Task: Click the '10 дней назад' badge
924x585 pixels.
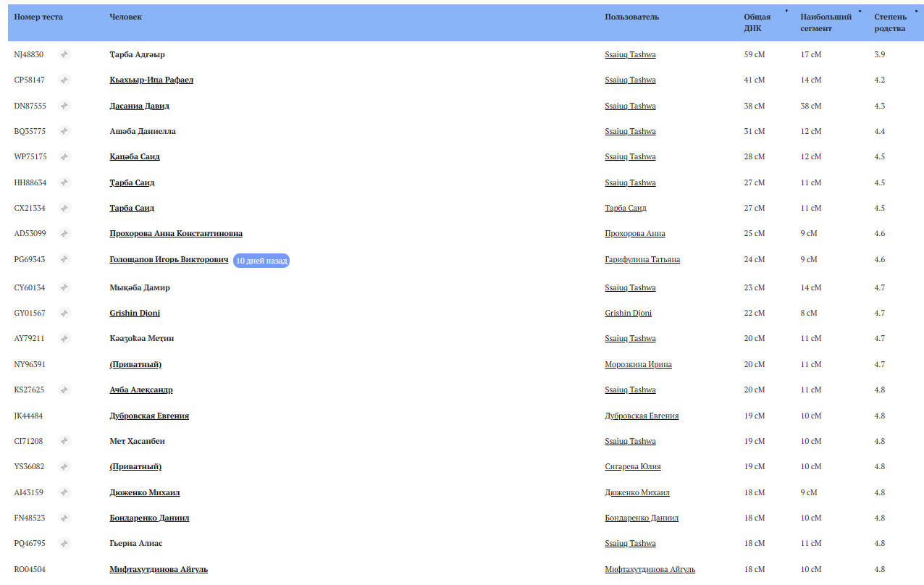Action: click(261, 261)
